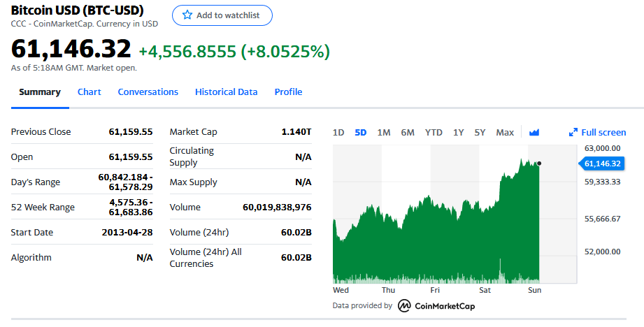The height and width of the screenshot is (327, 644).
Task: Open the Conversations tab
Action: [x=148, y=92]
